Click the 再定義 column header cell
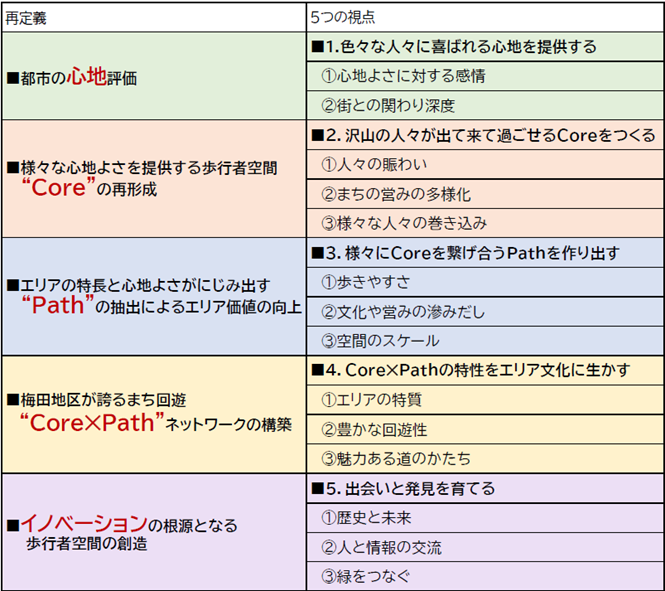 pos(153,17)
